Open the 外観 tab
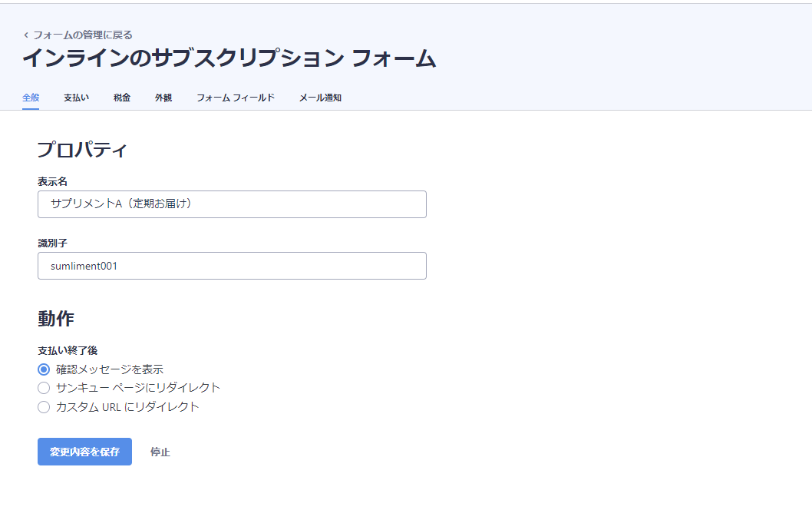The image size is (812, 520). pyautogui.click(x=163, y=98)
